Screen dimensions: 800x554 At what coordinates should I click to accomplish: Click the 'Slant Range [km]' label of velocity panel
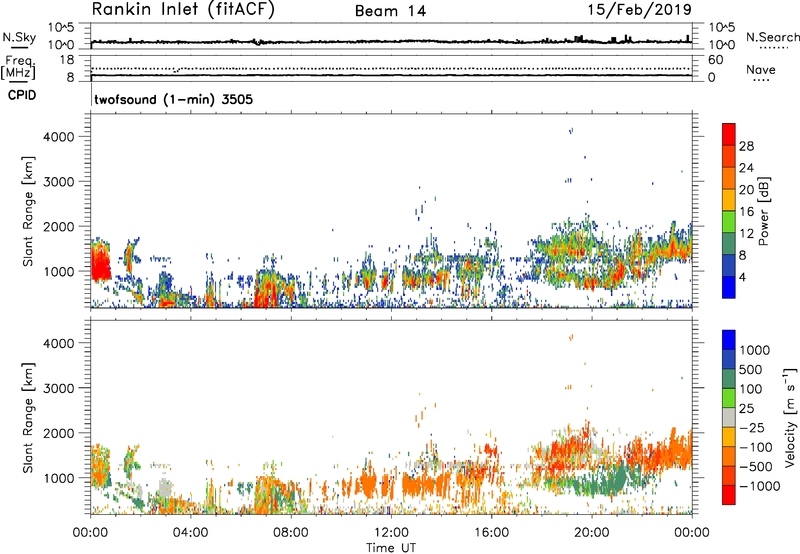point(28,418)
